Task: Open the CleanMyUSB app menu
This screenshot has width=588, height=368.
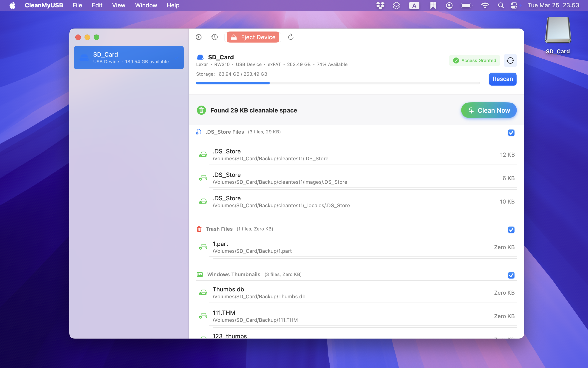Action: tap(44, 5)
